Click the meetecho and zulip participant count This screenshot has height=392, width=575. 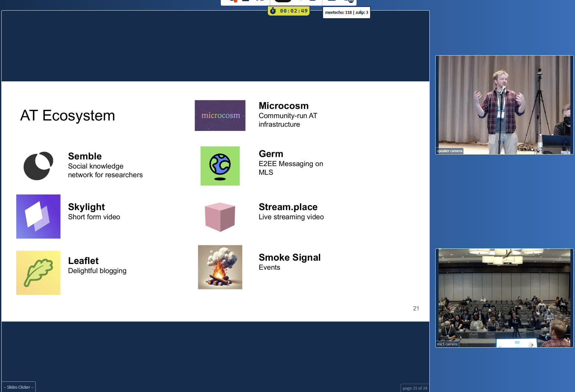[x=346, y=13]
